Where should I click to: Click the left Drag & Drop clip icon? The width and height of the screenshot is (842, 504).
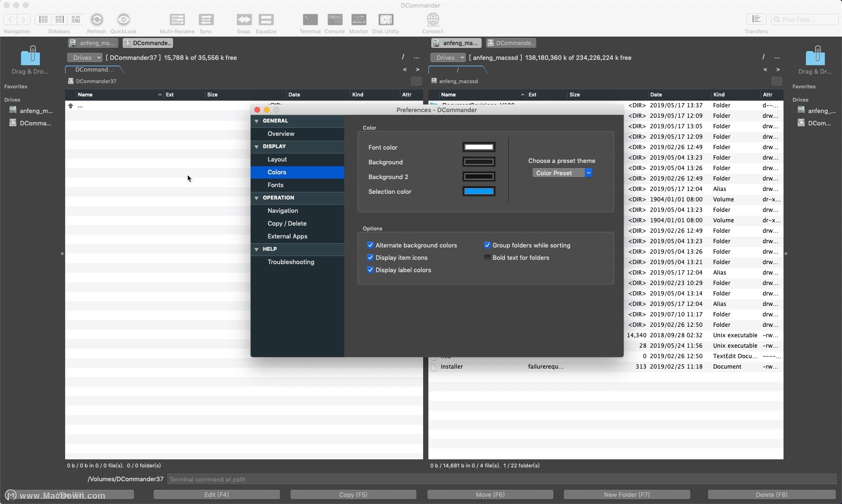pos(30,56)
